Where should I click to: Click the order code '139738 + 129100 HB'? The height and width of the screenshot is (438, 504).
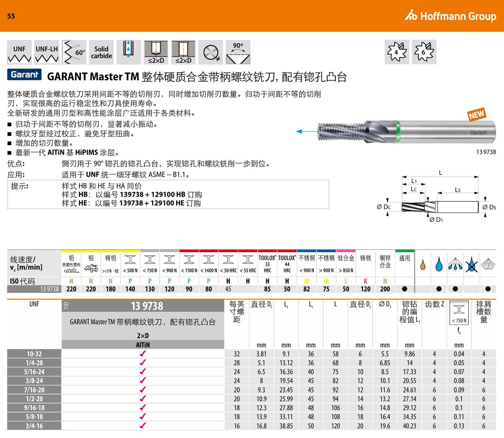152,195
